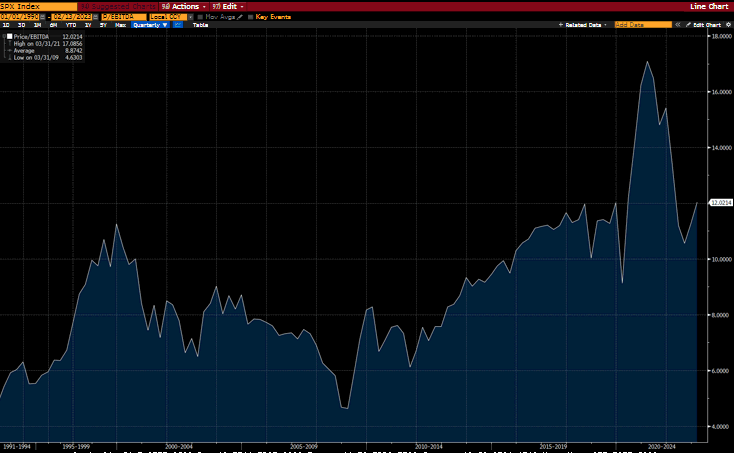
Task: Select the 1Y time range
Action: click(x=88, y=25)
